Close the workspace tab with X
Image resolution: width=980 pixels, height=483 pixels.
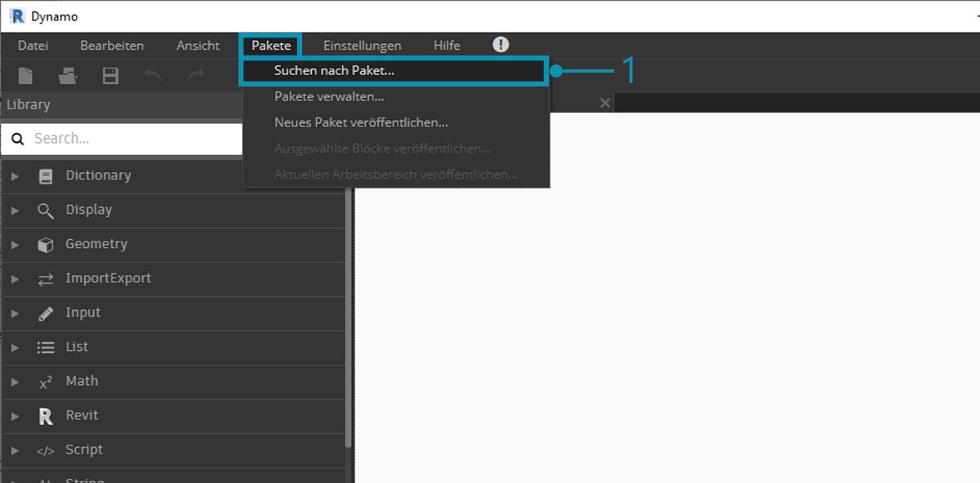coord(604,103)
